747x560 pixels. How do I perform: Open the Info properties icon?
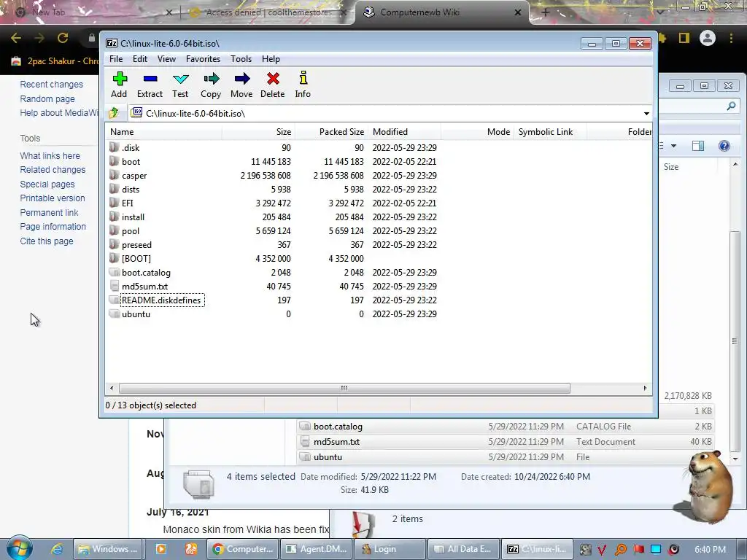click(x=303, y=85)
